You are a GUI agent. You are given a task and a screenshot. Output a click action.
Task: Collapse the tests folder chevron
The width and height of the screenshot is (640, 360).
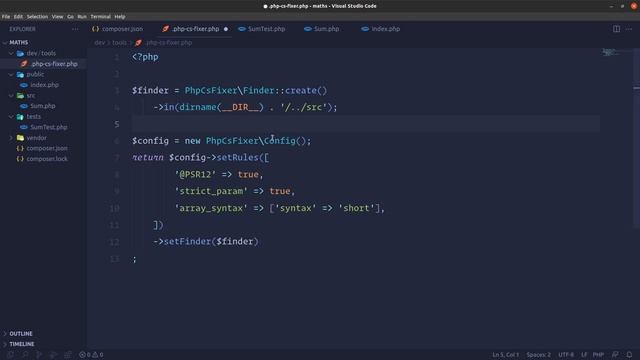click(x=11, y=117)
